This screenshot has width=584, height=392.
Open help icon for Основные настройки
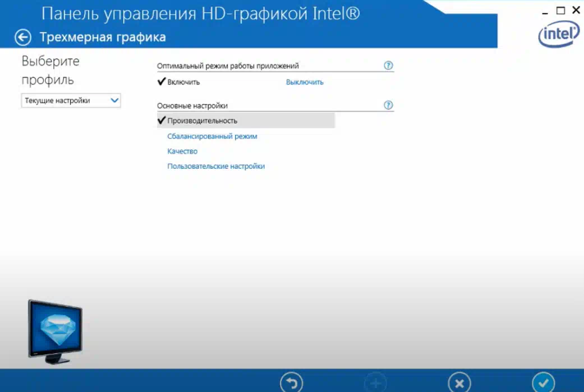pos(388,105)
